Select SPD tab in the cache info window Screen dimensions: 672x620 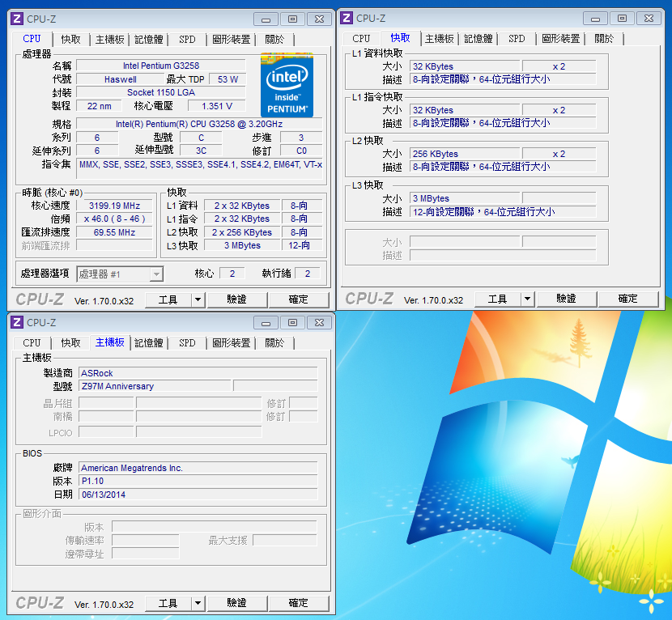pos(517,39)
